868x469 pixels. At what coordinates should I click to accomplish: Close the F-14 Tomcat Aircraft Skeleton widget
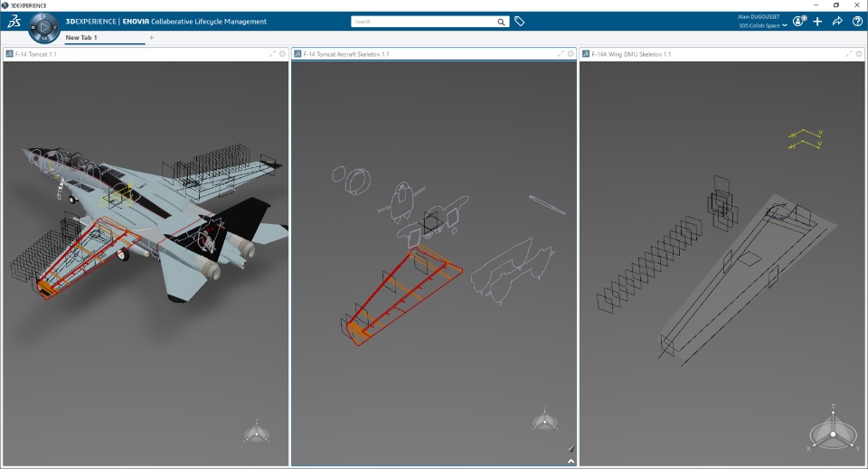click(x=571, y=53)
